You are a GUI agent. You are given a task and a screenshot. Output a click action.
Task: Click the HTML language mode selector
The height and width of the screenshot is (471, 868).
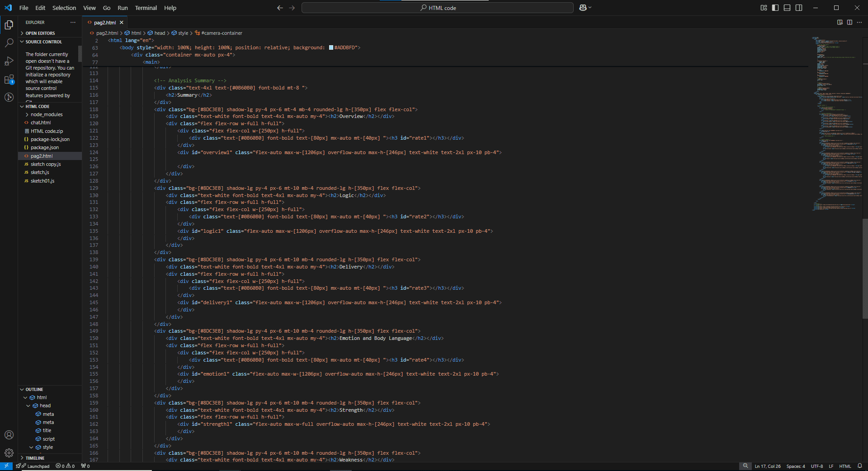point(845,466)
